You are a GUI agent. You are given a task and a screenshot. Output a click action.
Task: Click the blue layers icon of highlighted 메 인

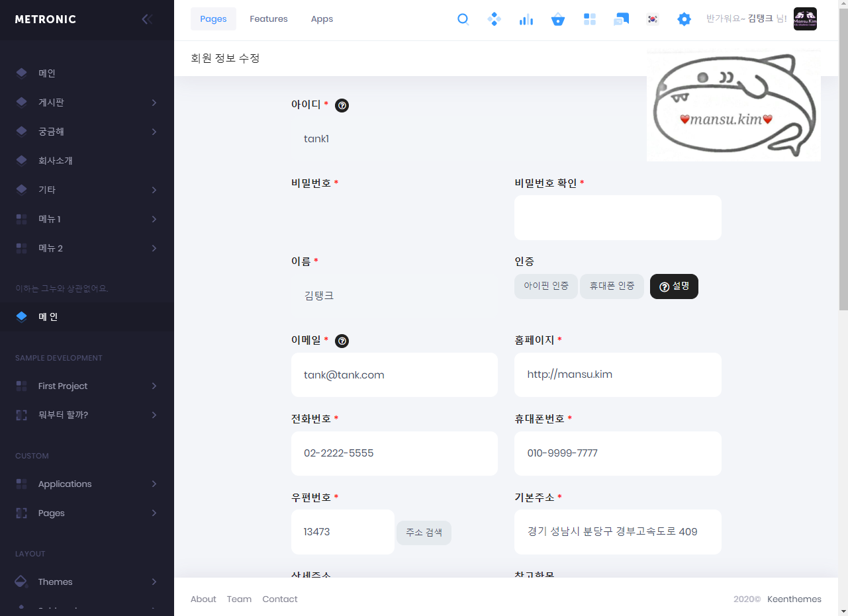point(21,317)
